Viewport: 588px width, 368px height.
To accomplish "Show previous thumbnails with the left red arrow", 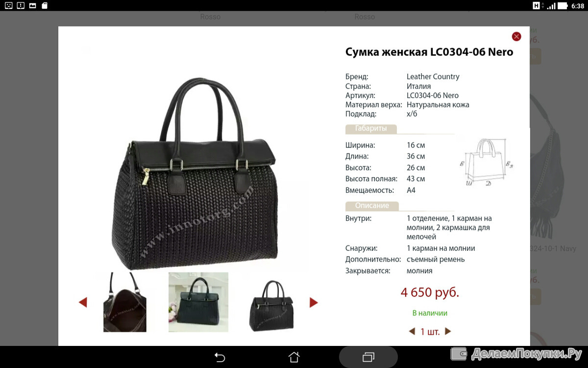I will click(83, 302).
